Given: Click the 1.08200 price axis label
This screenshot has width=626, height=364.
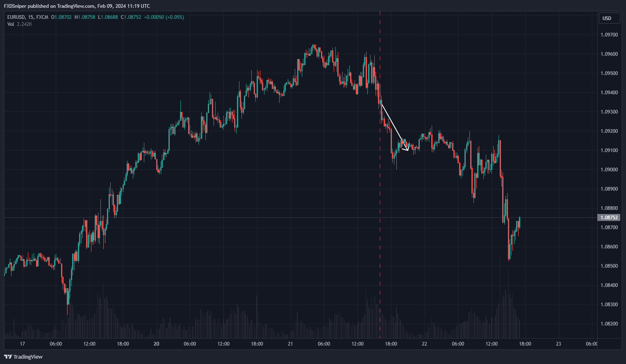Looking at the screenshot, I should point(609,324).
